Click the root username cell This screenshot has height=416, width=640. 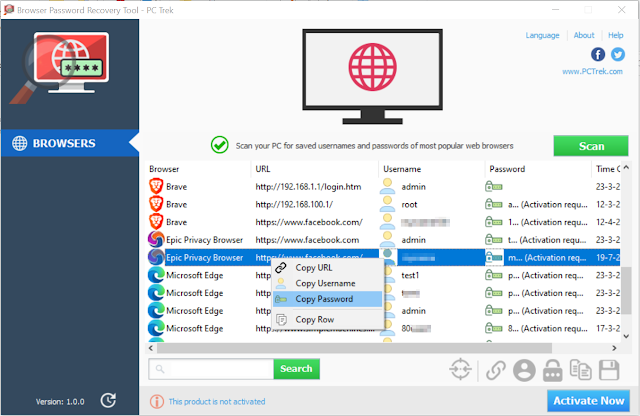409,205
